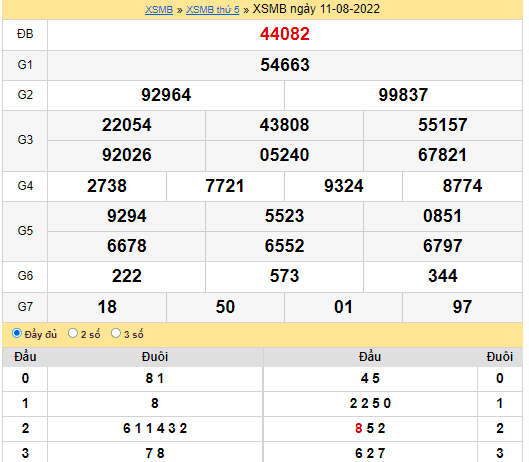Viewport: 529px width, 462px height.
Task: Click G7 result 97
Action: (462, 307)
